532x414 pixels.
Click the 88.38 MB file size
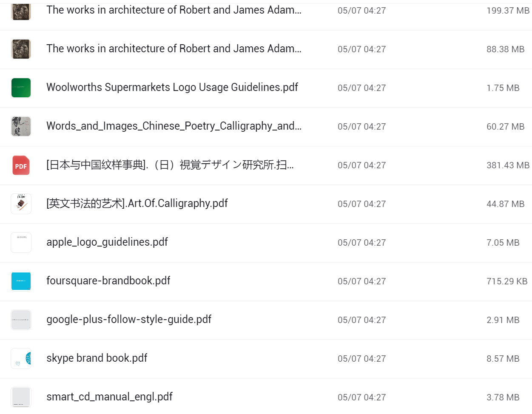pyautogui.click(x=505, y=49)
